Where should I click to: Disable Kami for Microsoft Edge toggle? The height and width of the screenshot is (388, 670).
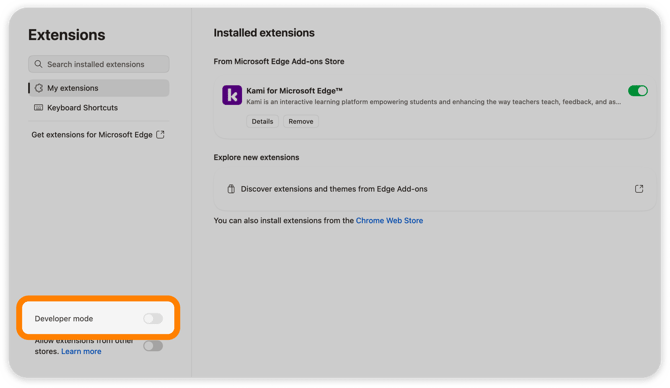[x=638, y=91]
